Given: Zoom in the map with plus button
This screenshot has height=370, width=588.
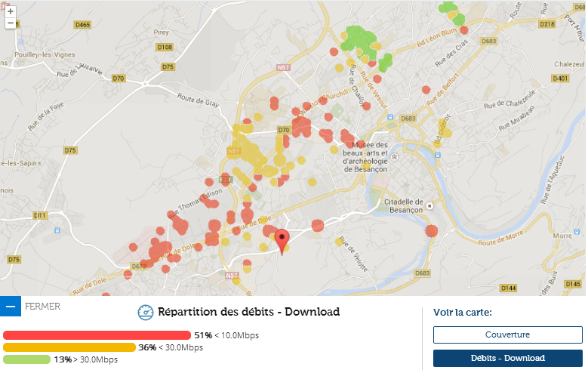Looking at the screenshot, I should click(10, 12).
